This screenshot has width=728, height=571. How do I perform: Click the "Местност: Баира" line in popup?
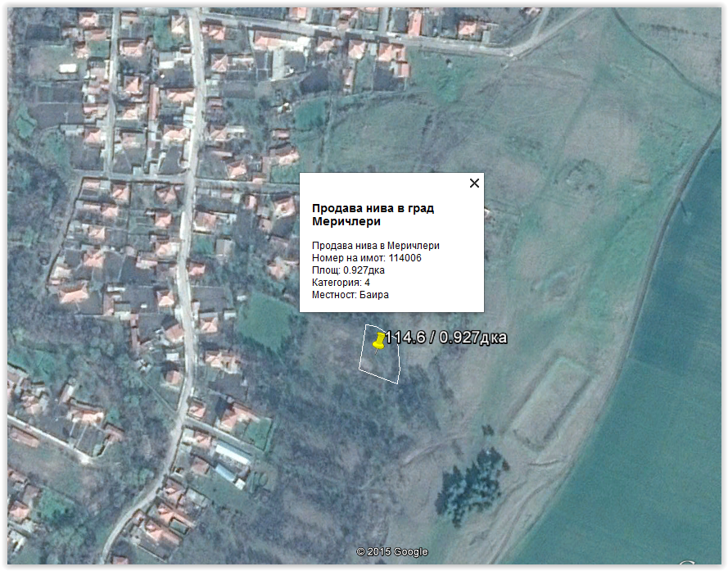click(x=350, y=295)
